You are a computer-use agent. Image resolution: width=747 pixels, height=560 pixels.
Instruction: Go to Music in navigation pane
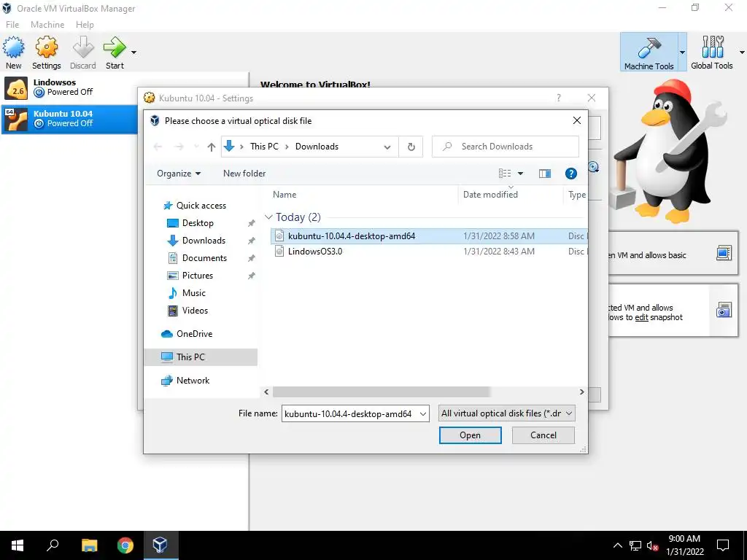click(193, 293)
